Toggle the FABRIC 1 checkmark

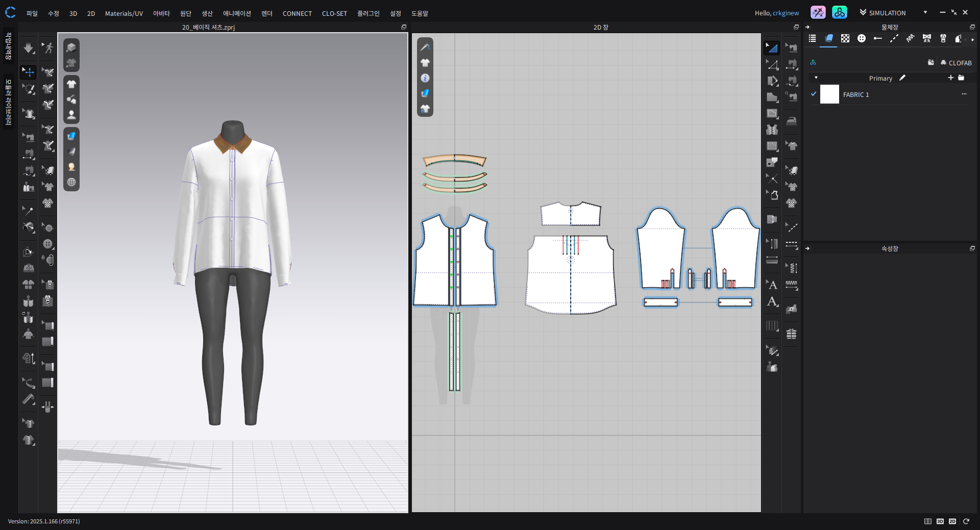pos(814,94)
